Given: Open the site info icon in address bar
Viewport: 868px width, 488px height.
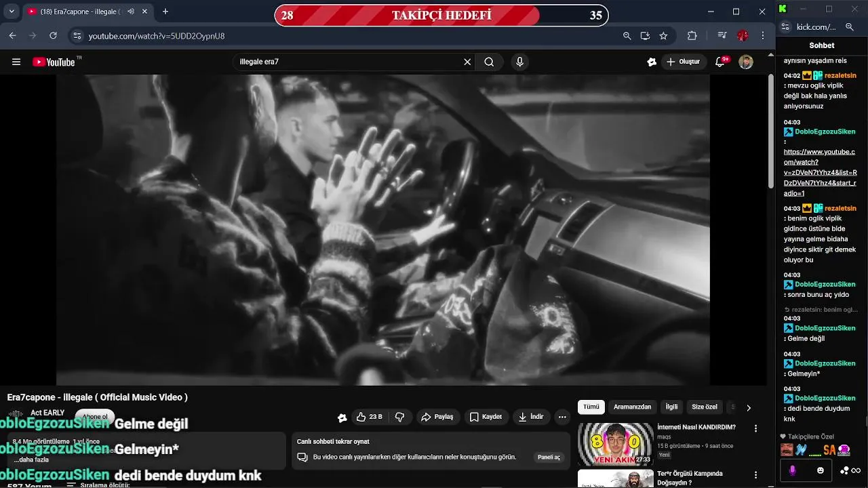Looking at the screenshot, I should [x=77, y=36].
